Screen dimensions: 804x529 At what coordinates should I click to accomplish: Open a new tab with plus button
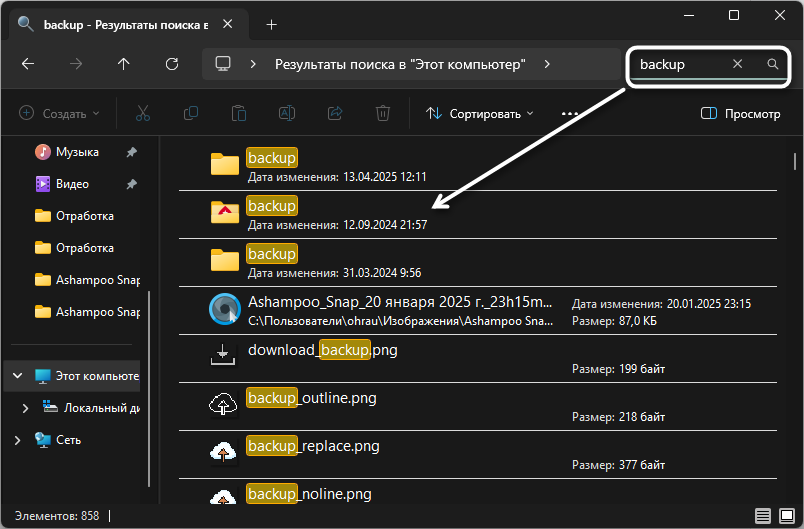[271, 24]
